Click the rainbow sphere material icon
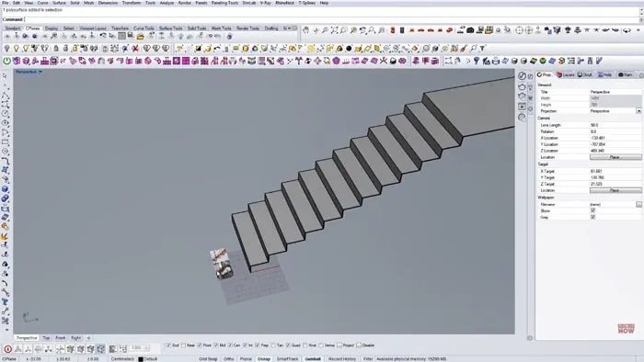This screenshot has height=362, width=644. tap(543, 61)
